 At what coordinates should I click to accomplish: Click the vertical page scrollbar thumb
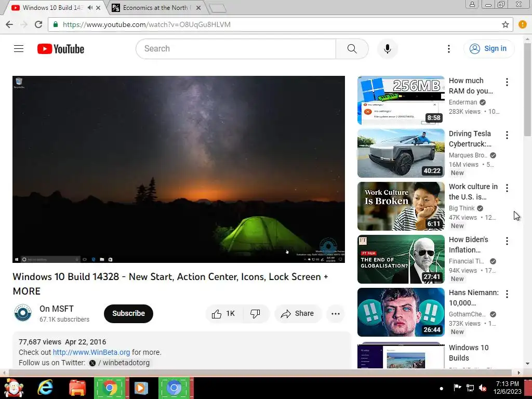click(x=528, y=88)
